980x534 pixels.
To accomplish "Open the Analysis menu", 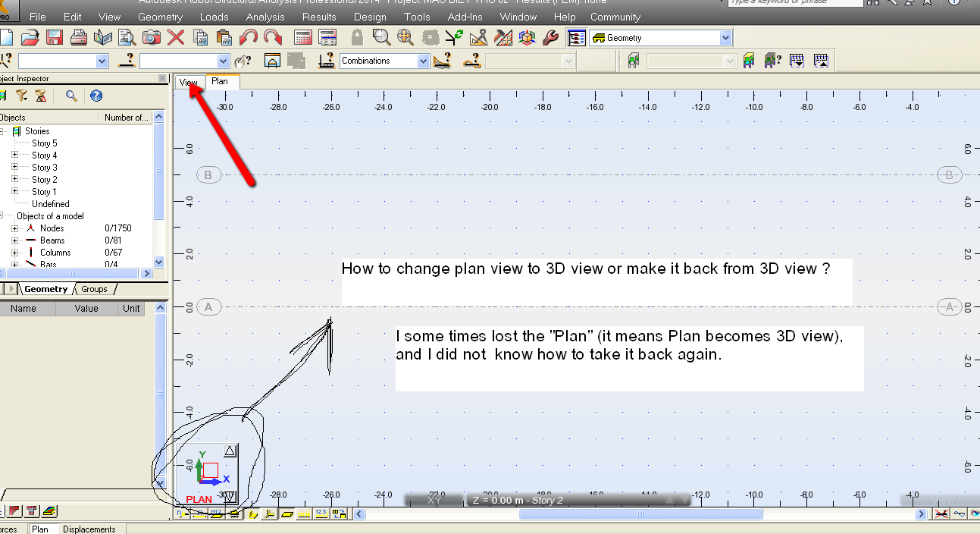I will pos(265,17).
